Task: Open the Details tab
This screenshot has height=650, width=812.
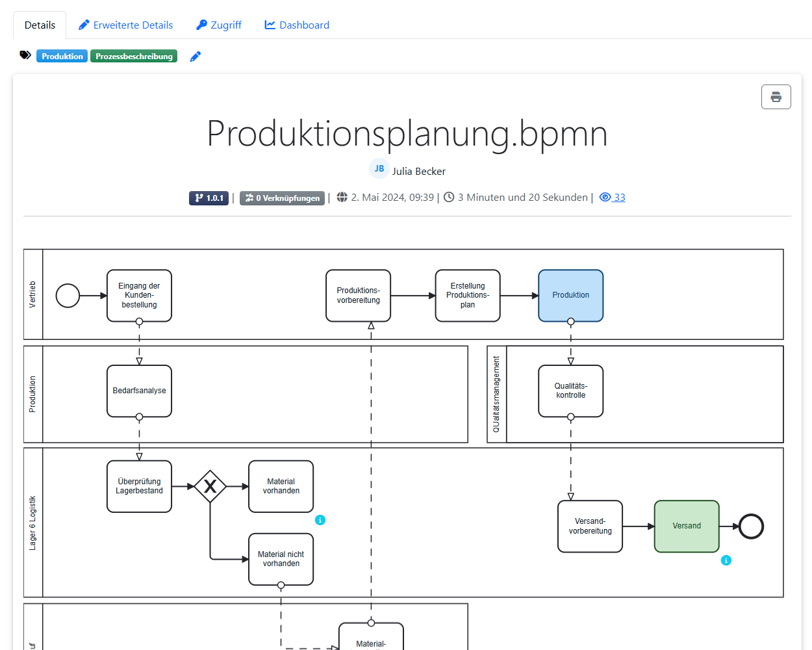Action: coord(40,25)
